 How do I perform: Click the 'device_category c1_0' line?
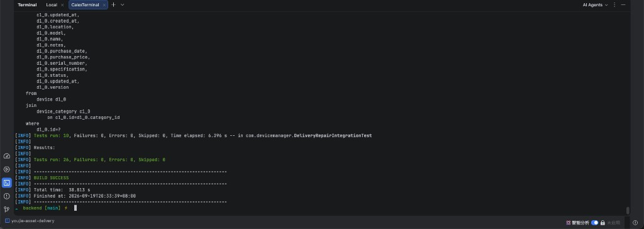pos(64,111)
